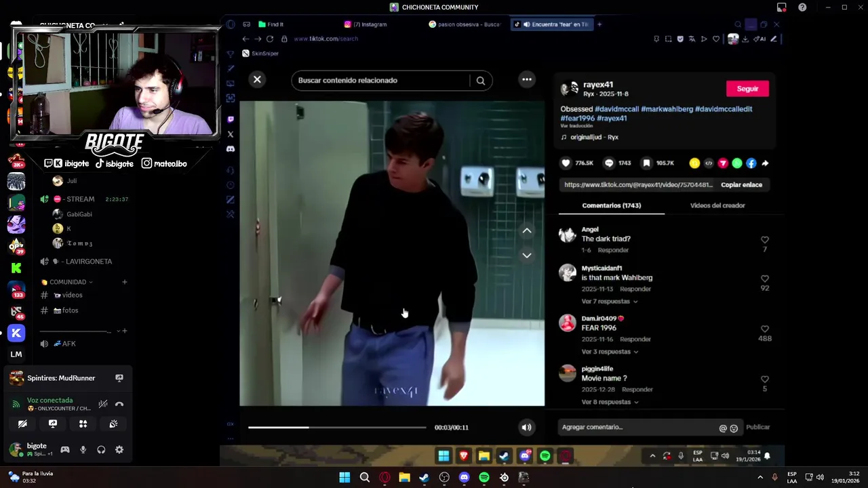
Task: Click the Seguir follow button
Action: pyautogui.click(x=747, y=89)
